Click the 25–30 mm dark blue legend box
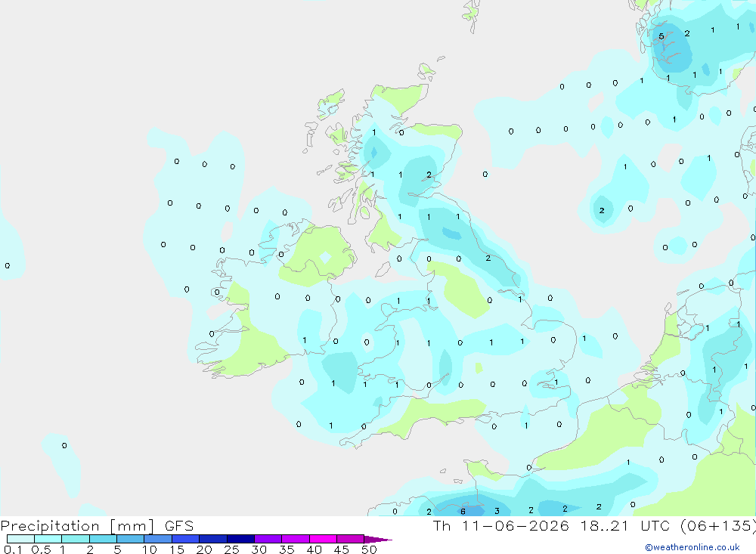The width and height of the screenshot is (756, 554). click(240, 539)
